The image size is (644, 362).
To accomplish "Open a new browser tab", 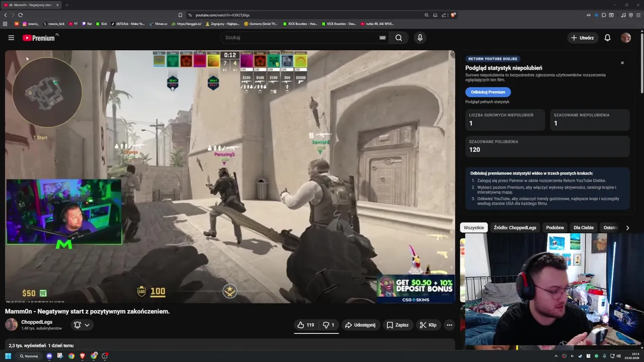I will click(66, 5).
